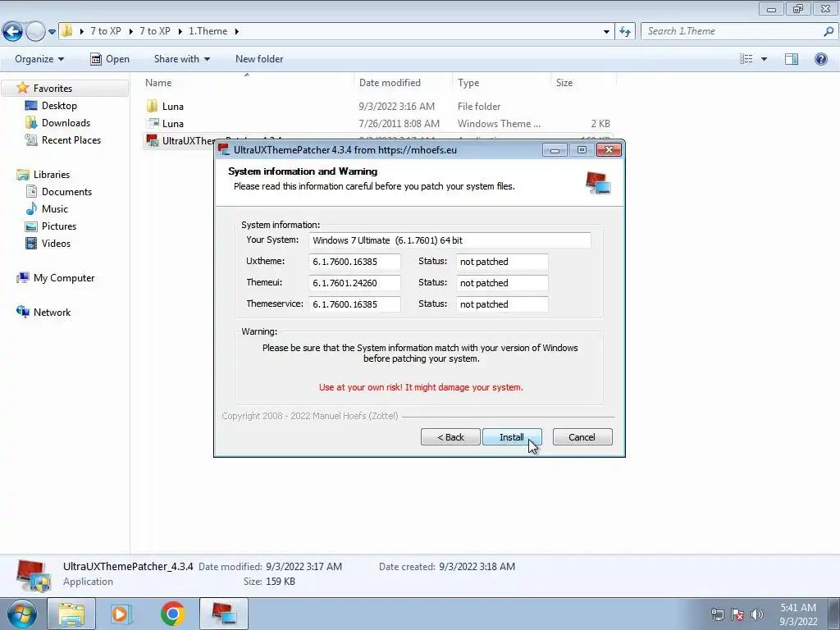Image resolution: width=840 pixels, height=630 pixels.
Task: Click the search magnifier icon
Action: point(829,31)
